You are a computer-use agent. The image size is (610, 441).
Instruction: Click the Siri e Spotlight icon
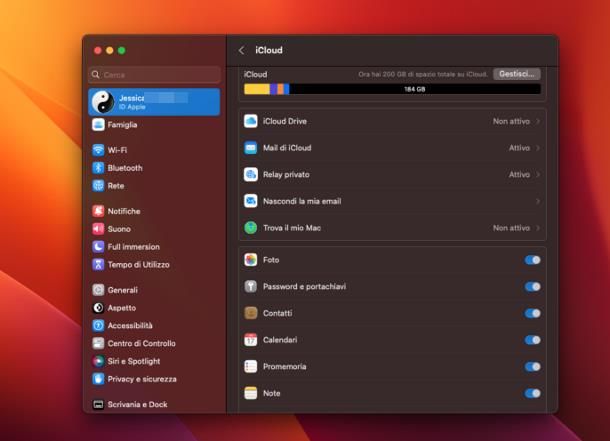(98, 361)
